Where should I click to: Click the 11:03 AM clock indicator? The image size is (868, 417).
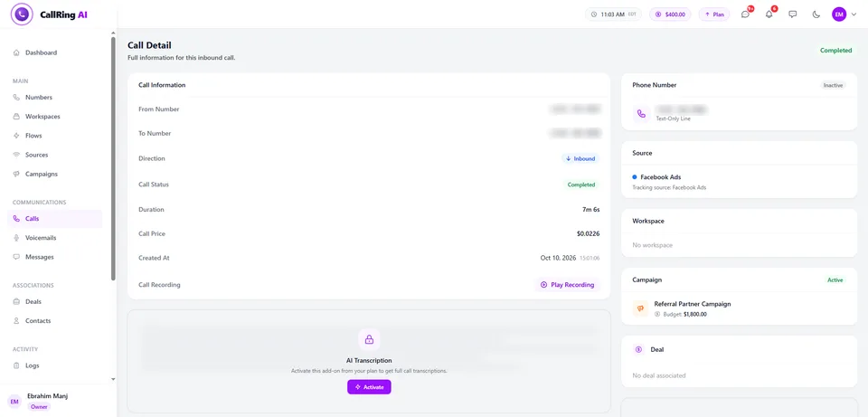tap(613, 14)
